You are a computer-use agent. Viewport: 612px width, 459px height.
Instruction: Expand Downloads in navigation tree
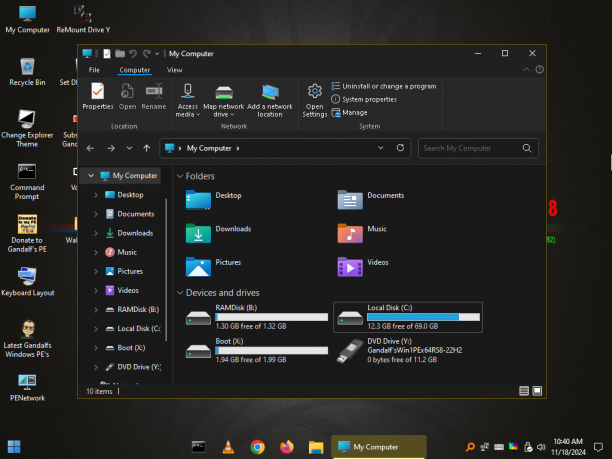point(96,233)
